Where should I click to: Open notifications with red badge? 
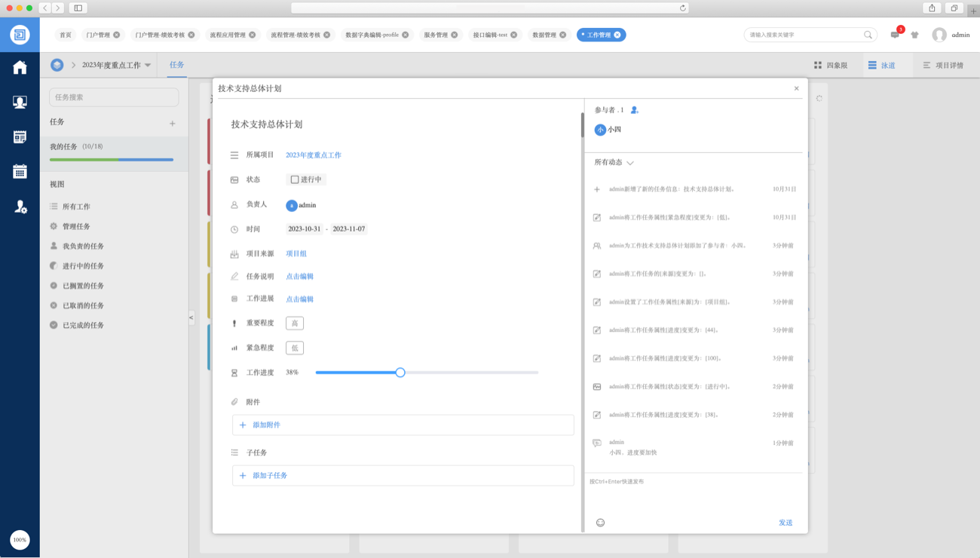[895, 35]
